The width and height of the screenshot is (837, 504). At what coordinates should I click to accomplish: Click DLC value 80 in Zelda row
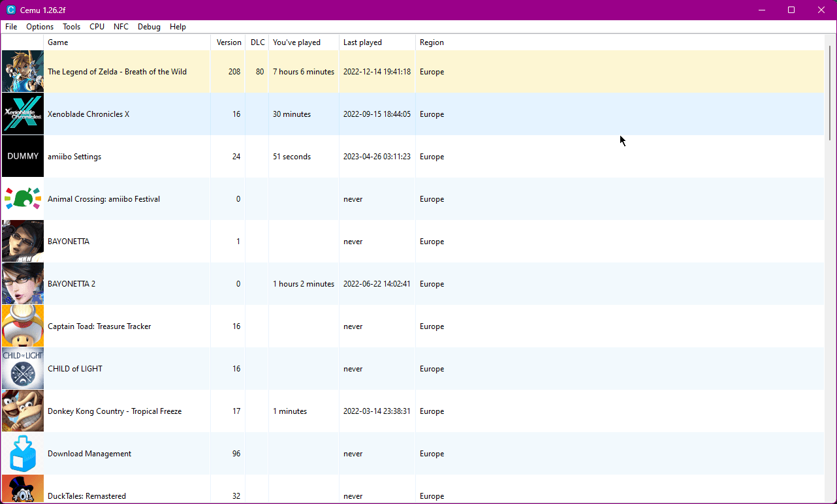pos(260,72)
